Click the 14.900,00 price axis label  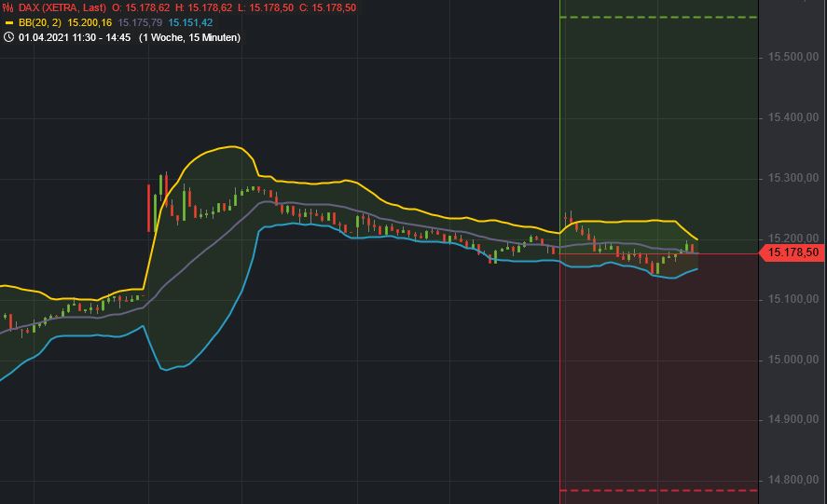793,419
